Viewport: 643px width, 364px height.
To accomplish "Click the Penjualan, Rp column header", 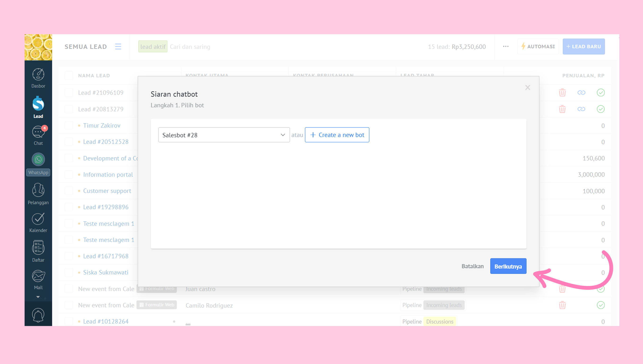I will 583,75.
